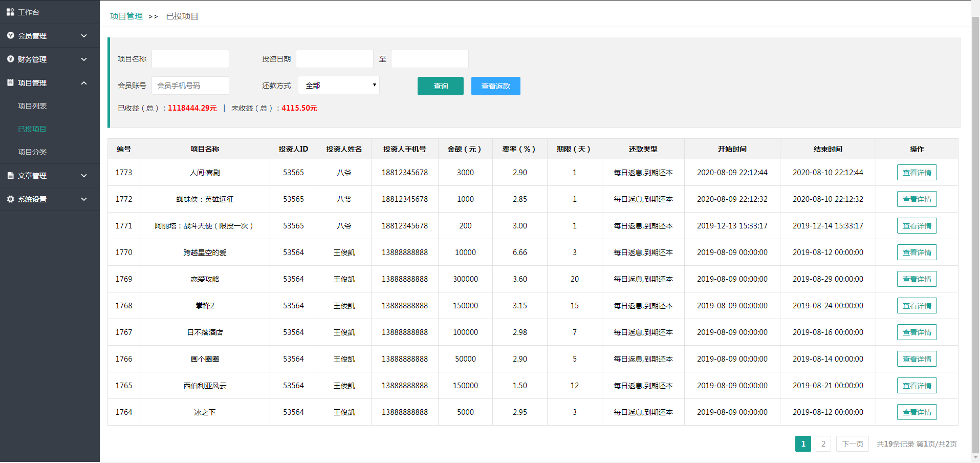This screenshot has height=463, width=980.
Task: Click the 还款类型 column header
Action: pyautogui.click(x=643, y=149)
